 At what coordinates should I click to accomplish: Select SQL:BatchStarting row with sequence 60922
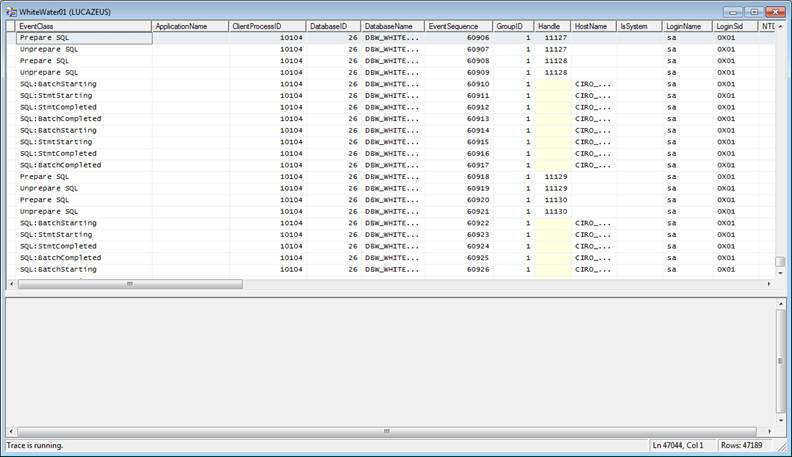coord(390,224)
